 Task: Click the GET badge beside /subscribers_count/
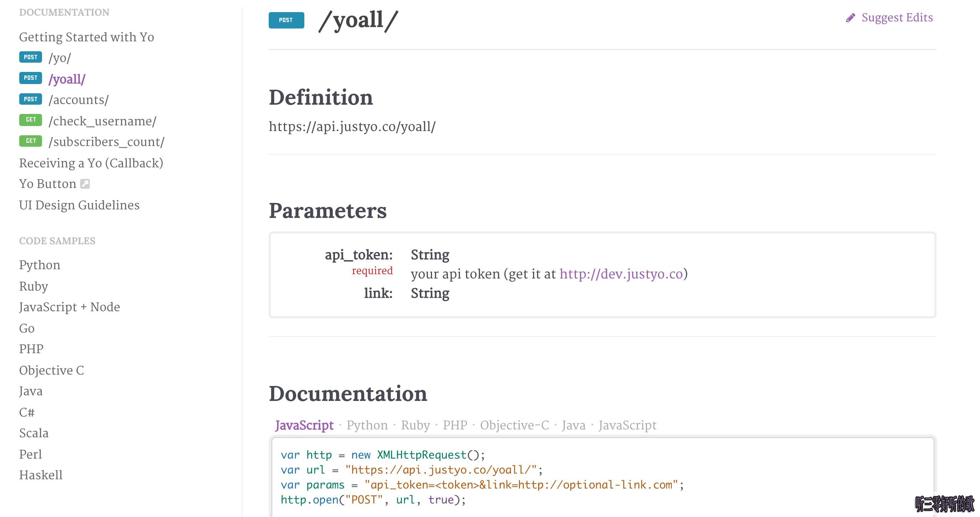tap(30, 141)
